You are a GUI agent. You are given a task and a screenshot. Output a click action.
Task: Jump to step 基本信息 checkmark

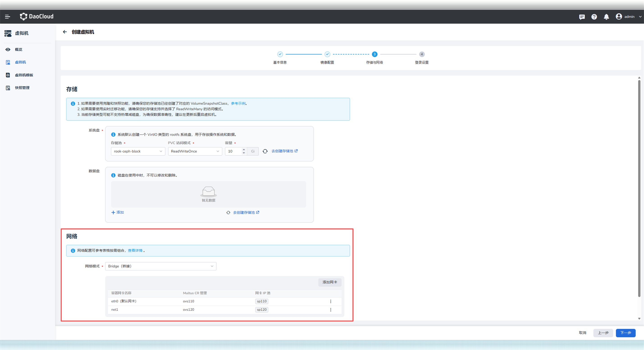pyautogui.click(x=280, y=54)
